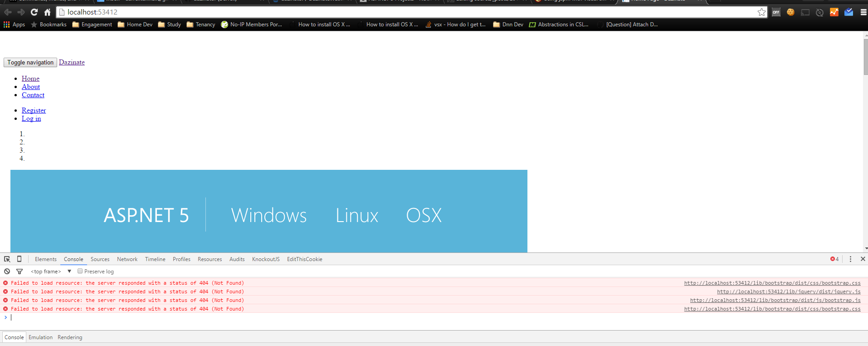Open DevTools more options menu

tap(850, 259)
